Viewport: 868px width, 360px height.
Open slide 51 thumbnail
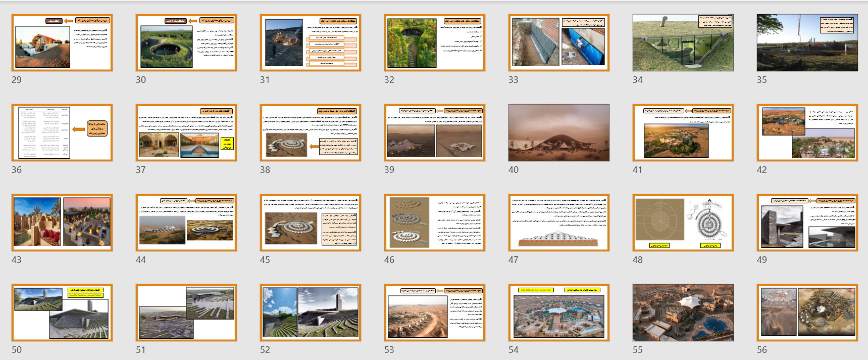[186, 312]
